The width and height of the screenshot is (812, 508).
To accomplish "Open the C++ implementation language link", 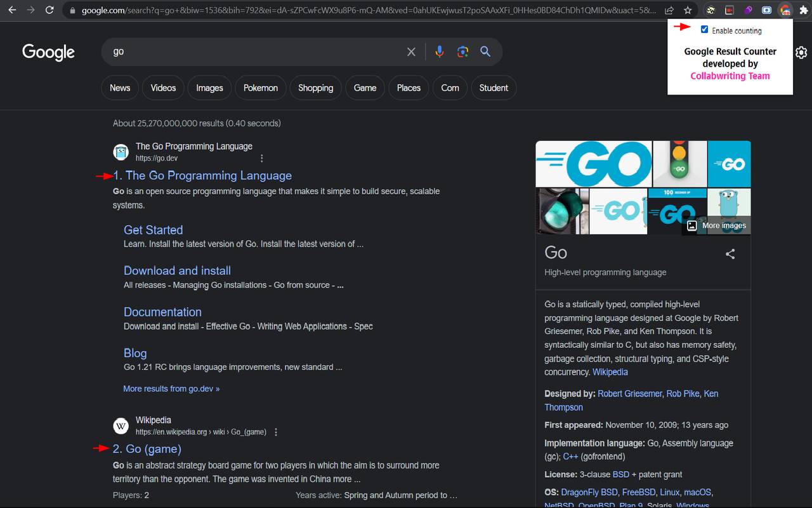I will pyautogui.click(x=570, y=457).
